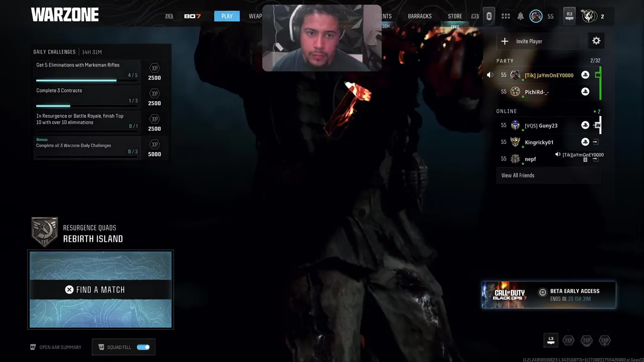The height and width of the screenshot is (362, 644).
Task: Join Guny23's party via join icon
Action: point(596,125)
